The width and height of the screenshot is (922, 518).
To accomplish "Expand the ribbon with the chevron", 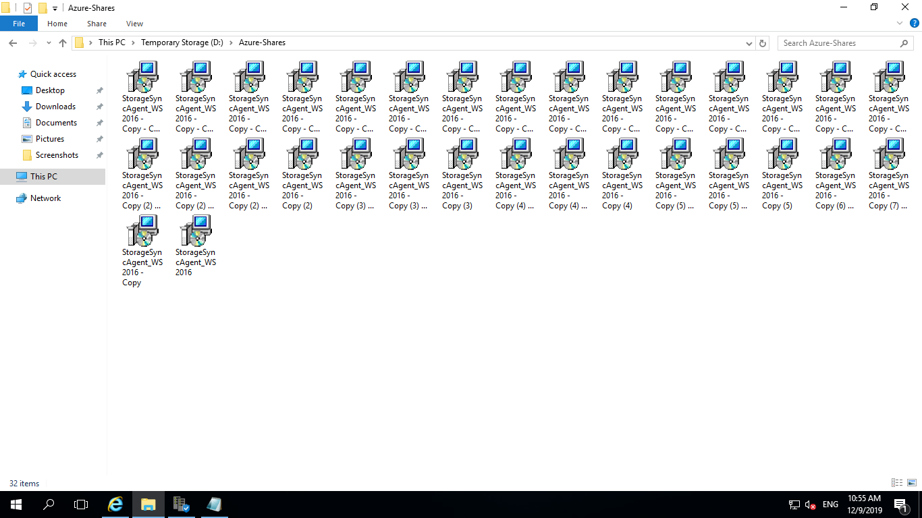I will (x=899, y=24).
